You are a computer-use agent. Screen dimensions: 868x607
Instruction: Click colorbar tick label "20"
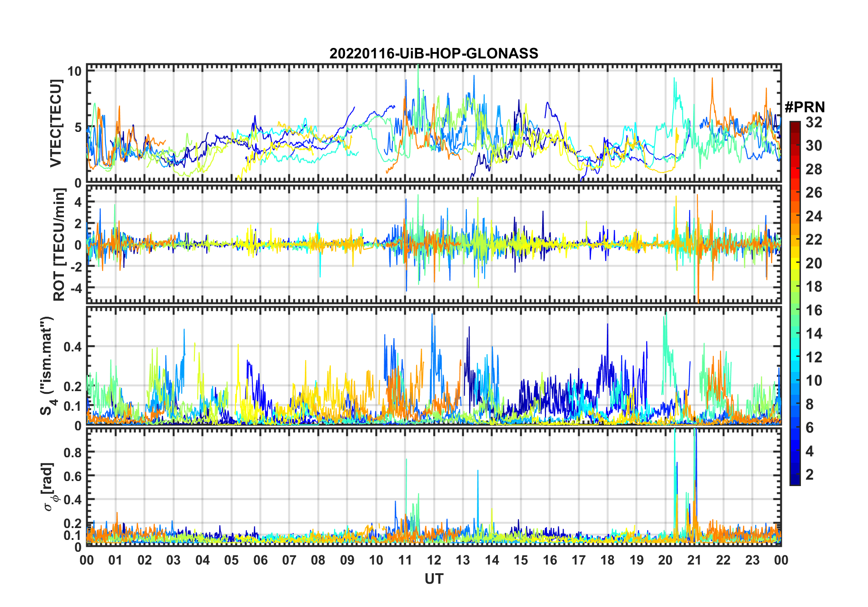tap(814, 263)
